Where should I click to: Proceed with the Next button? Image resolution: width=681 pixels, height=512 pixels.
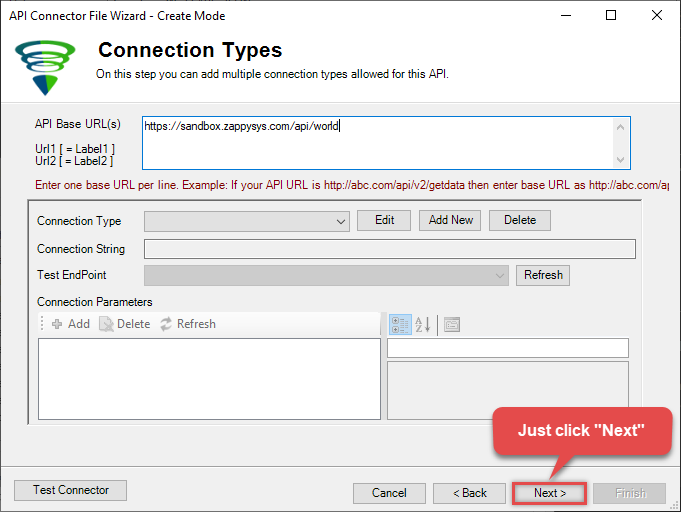[549, 493]
